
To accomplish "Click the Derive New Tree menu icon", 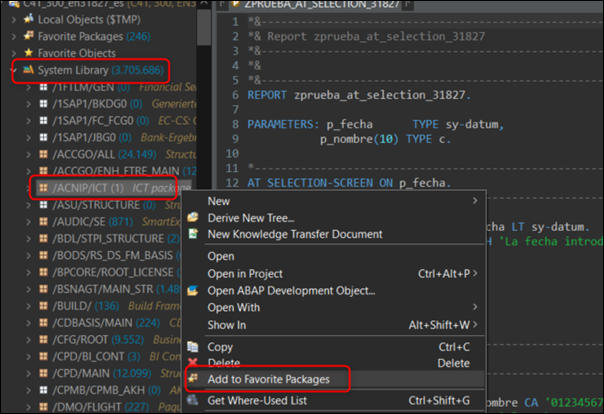I will tap(193, 217).
